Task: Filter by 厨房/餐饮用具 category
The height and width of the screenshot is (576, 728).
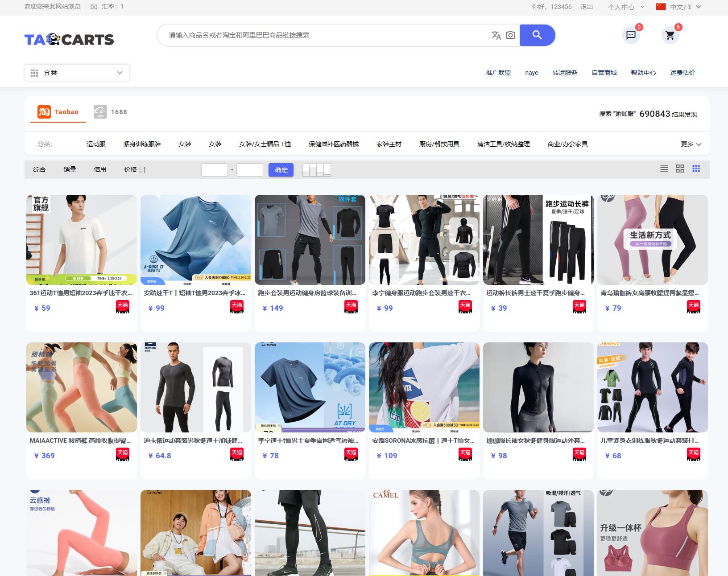Action: point(439,144)
